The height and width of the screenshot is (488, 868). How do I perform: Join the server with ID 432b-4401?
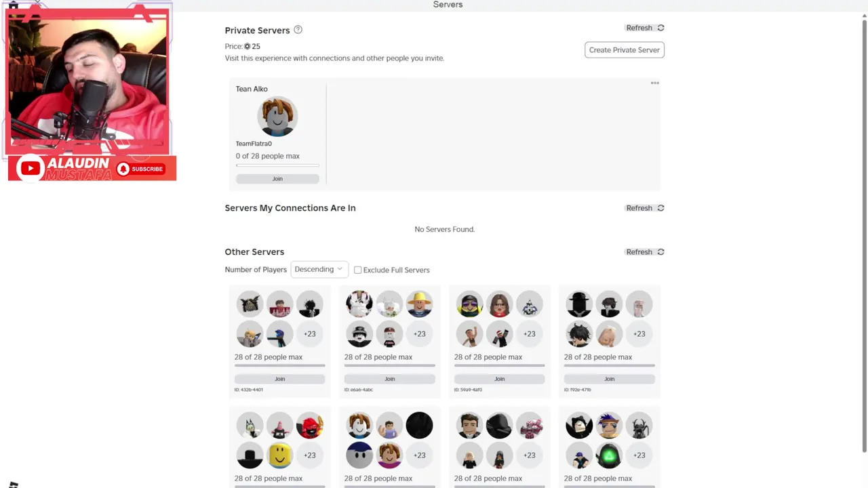pos(279,379)
